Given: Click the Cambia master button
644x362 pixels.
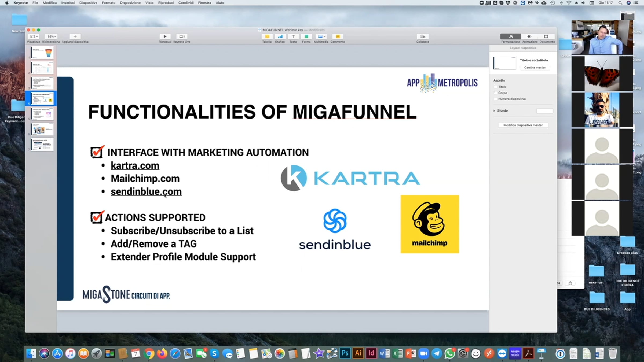Looking at the screenshot, I should 535,68.
